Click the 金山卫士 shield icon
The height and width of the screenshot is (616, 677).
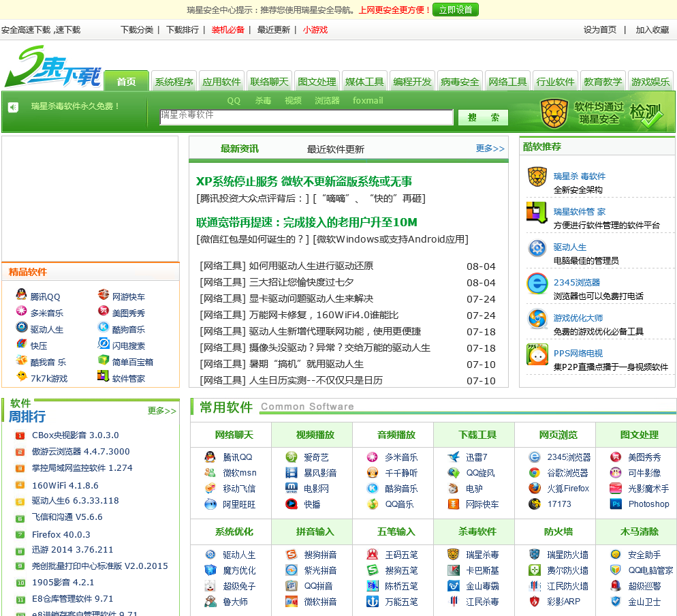click(616, 601)
